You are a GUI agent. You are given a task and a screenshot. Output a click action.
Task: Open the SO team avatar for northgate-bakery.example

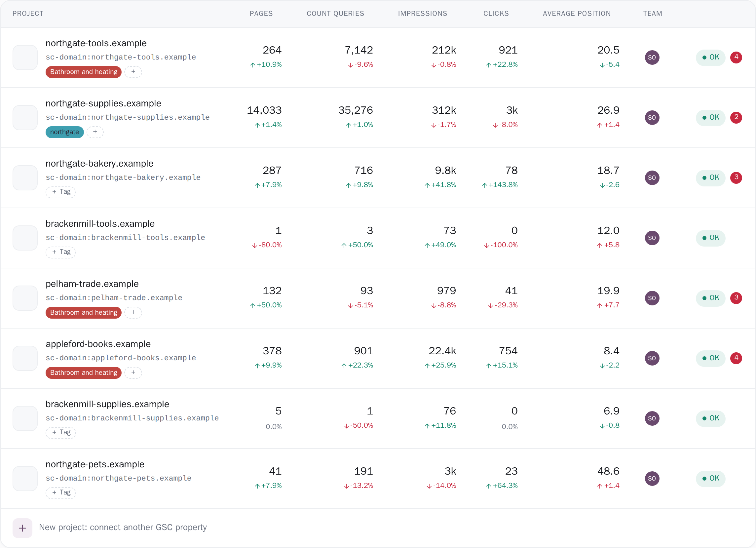[652, 178]
